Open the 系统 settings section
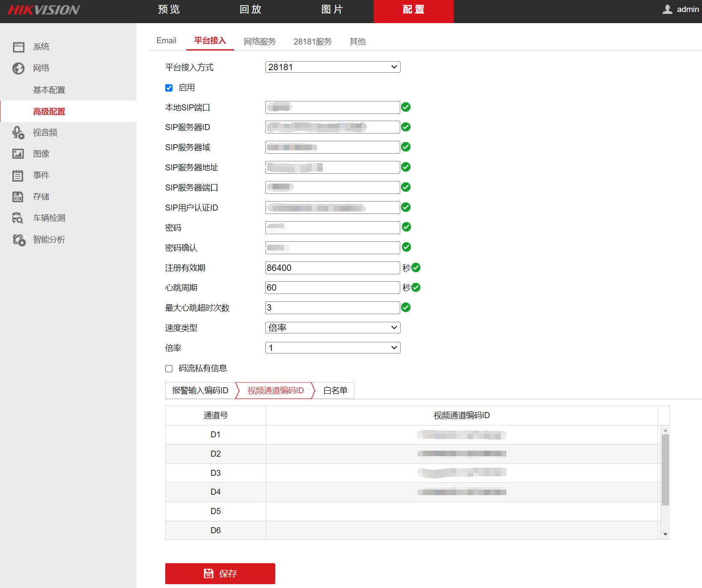Viewport: 702px width, 588px height. tap(41, 47)
